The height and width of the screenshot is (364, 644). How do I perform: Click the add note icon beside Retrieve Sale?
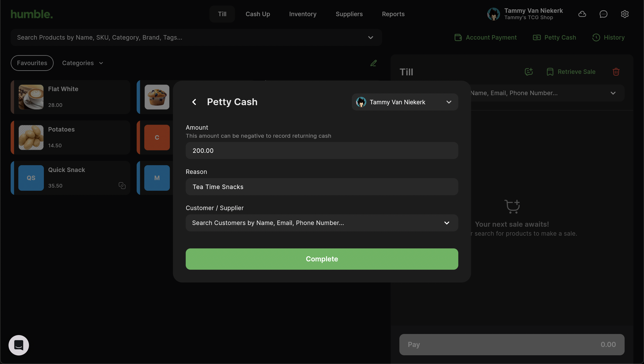(528, 72)
